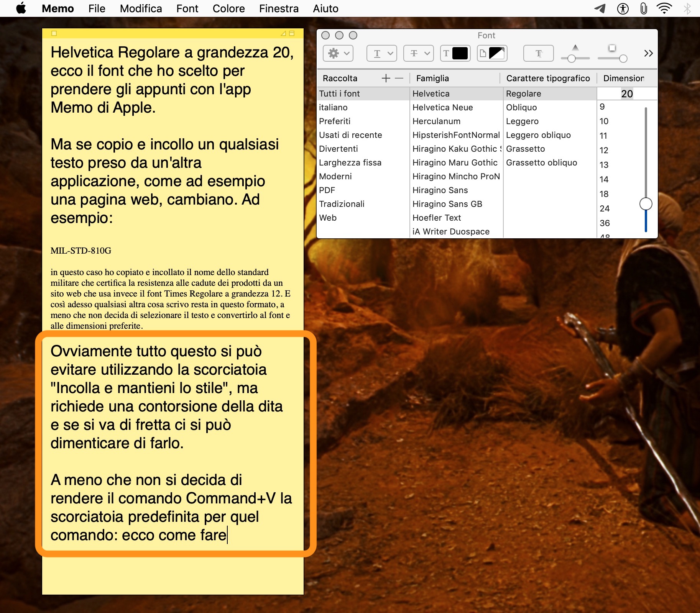
Task: Open the text color swatch
Action: click(x=455, y=53)
